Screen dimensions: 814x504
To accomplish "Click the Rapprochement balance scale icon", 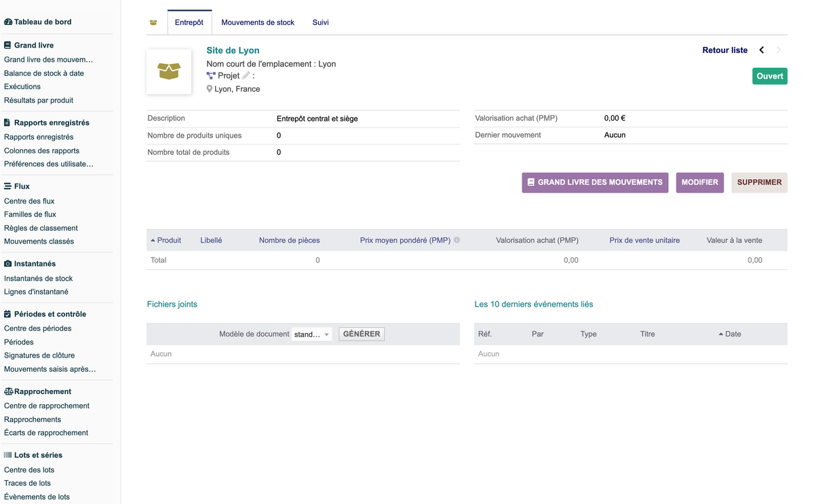I will pos(9,391).
